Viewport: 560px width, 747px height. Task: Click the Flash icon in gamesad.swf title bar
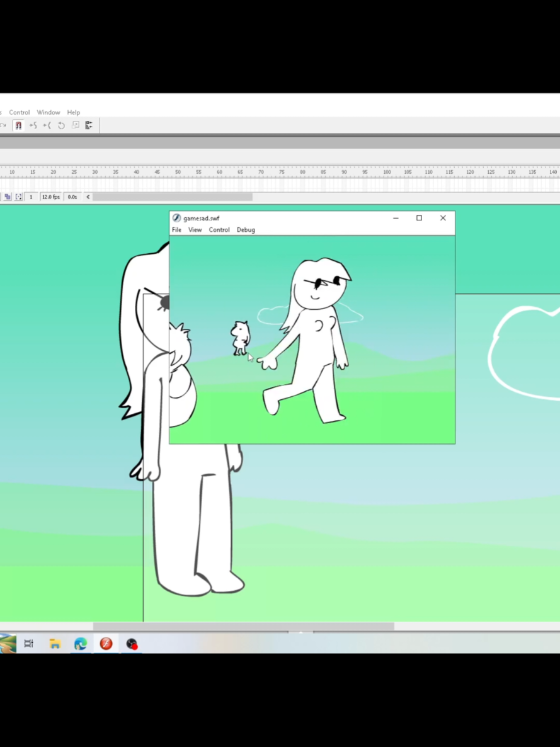point(176,218)
